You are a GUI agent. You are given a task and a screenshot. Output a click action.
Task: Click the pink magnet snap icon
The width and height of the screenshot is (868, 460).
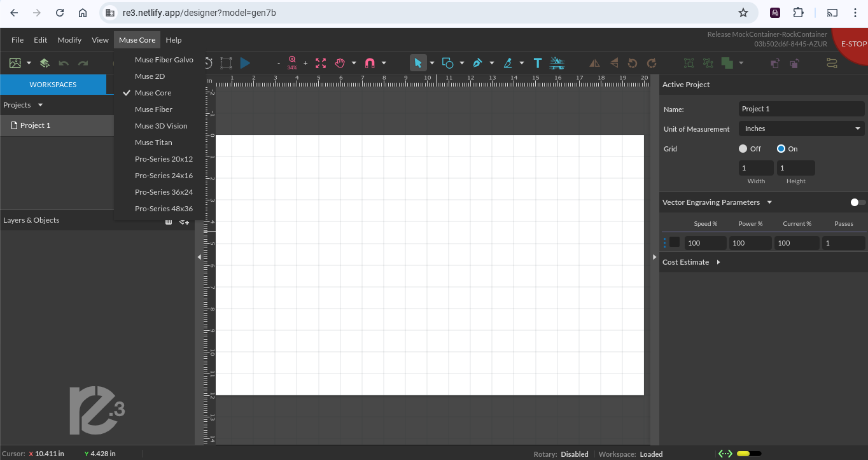[x=370, y=63]
